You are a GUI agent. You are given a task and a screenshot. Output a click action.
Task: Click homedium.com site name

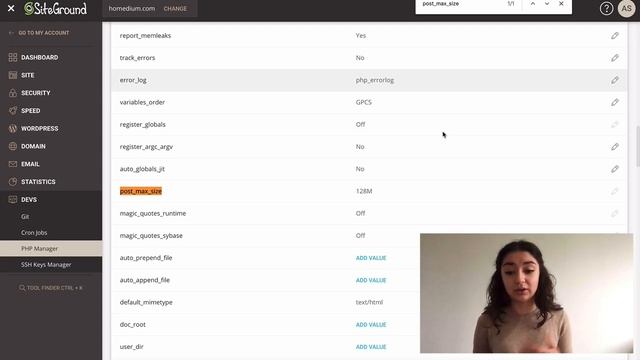(x=131, y=9)
